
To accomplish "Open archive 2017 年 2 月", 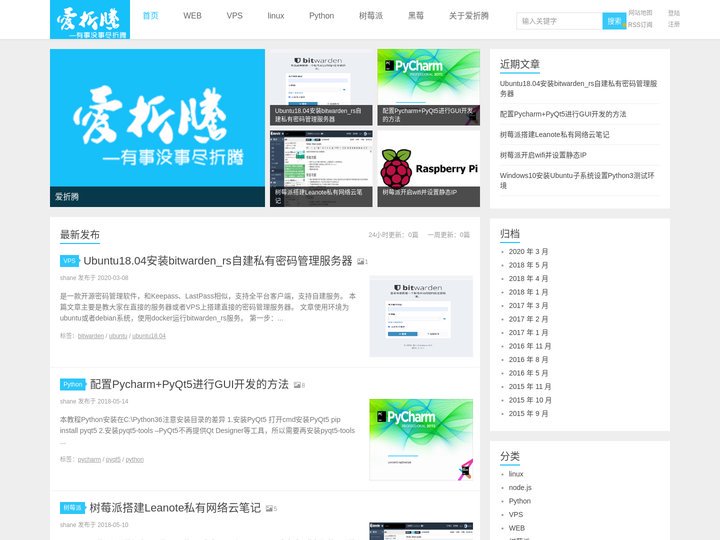I will point(528,319).
